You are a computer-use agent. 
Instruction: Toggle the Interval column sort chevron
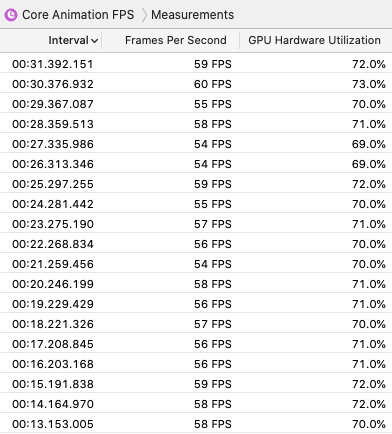coord(94,41)
